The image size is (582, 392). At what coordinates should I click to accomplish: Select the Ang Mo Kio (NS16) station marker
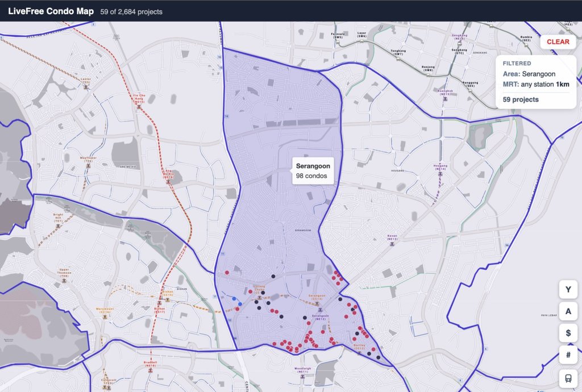[168, 181]
